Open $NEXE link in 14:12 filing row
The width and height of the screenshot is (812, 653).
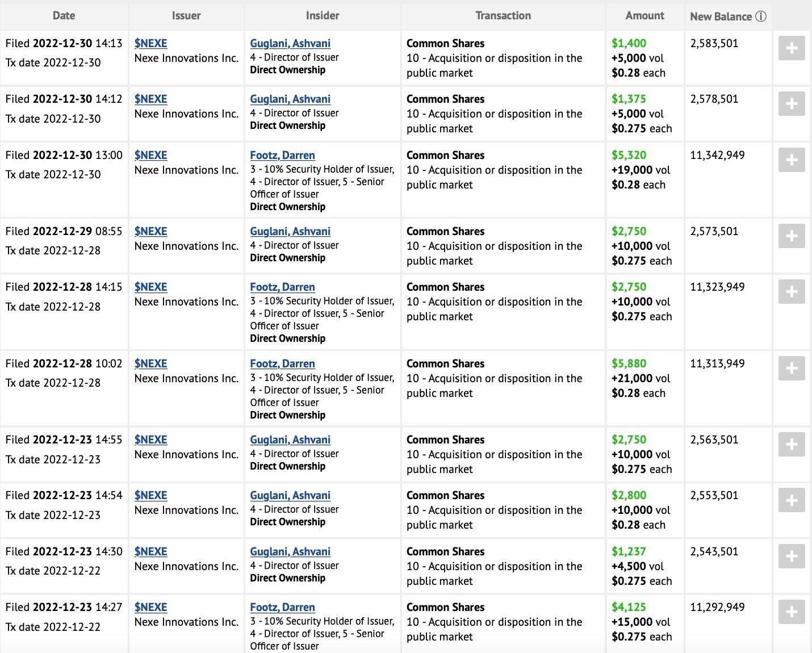coord(151,99)
